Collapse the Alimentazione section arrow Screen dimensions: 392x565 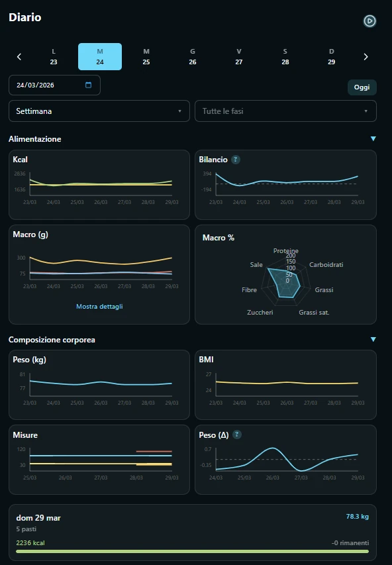[x=373, y=138]
